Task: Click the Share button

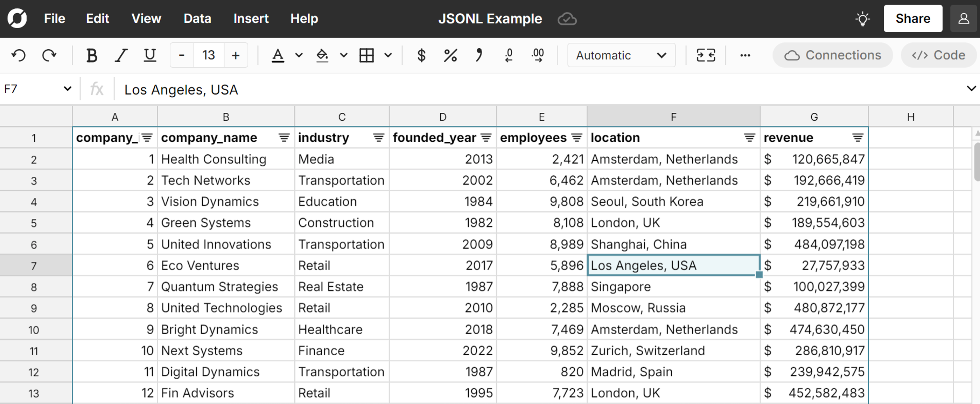Action: [912, 19]
